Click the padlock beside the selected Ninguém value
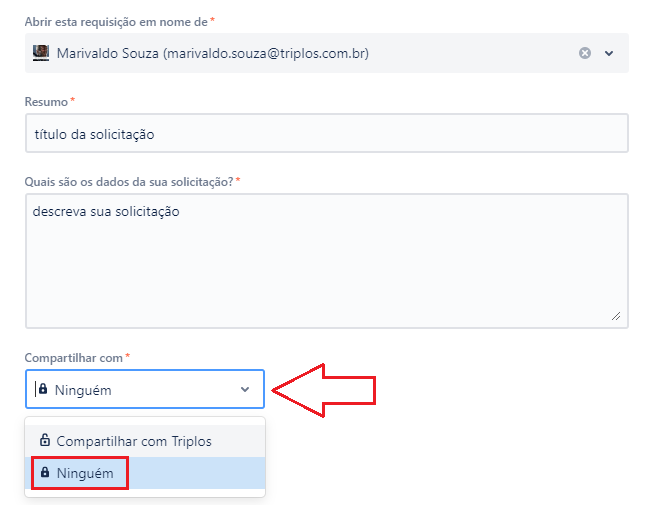662x505 pixels. tap(43, 388)
